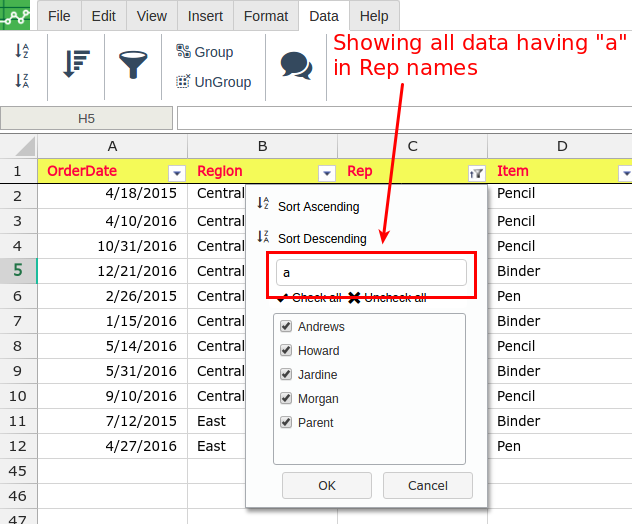
Task: Toggle the Jardine checkbox
Action: [x=286, y=375]
